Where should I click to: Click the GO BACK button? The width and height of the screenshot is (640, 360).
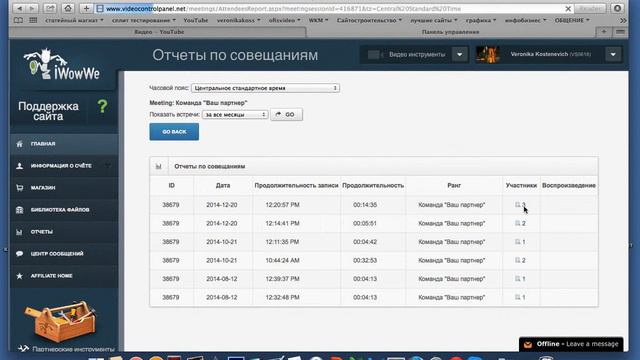click(174, 132)
